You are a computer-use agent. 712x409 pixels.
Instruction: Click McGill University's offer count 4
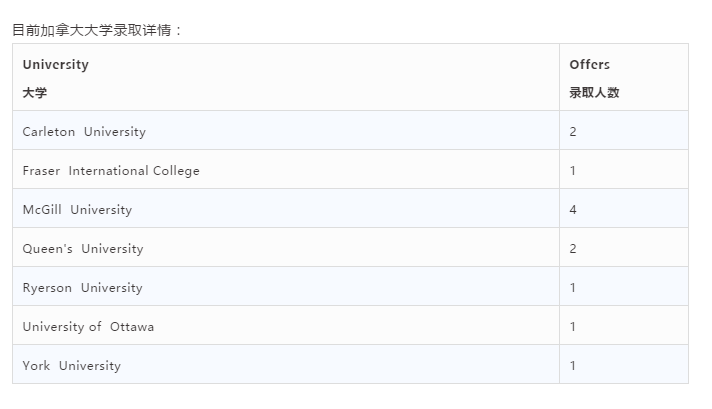573,210
